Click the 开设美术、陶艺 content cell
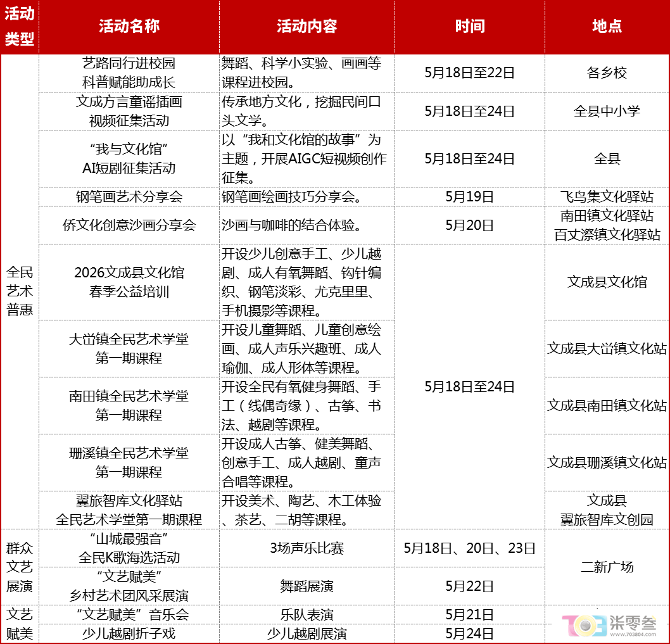670x644 pixels. 307,510
